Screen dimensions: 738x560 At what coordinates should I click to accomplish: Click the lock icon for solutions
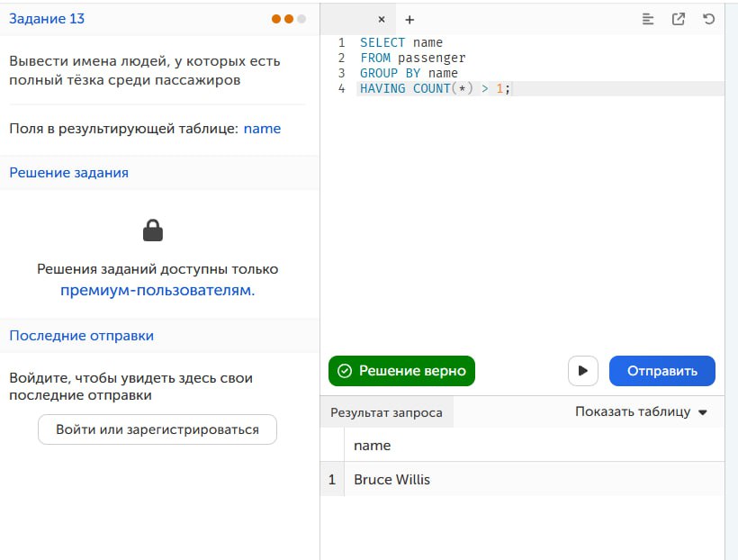point(153,230)
